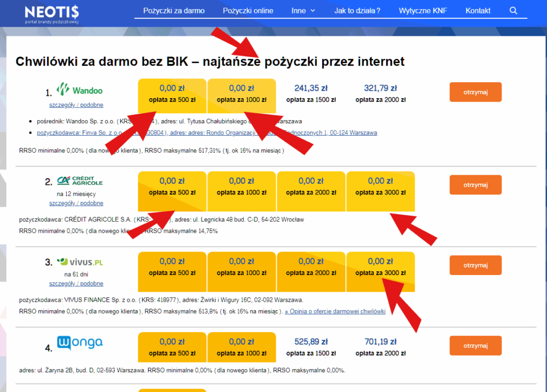Click the Chwilówki za darmo bez BIK heading

click(210, 61)
